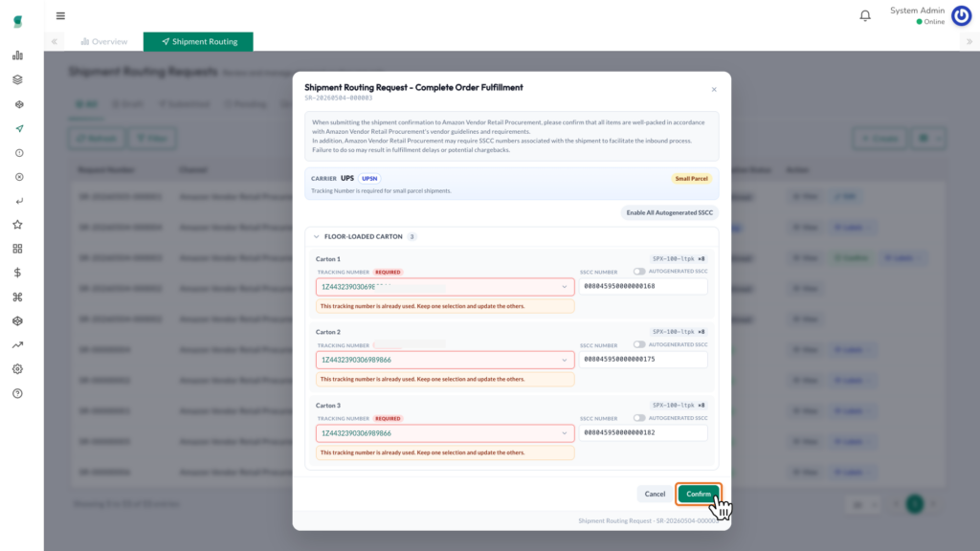Click the Carton 1 duplicate tracking error message

coord(445,306)
